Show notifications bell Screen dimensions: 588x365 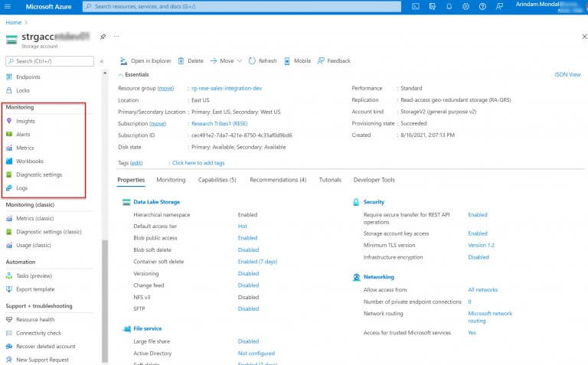[x=449, y=6]
